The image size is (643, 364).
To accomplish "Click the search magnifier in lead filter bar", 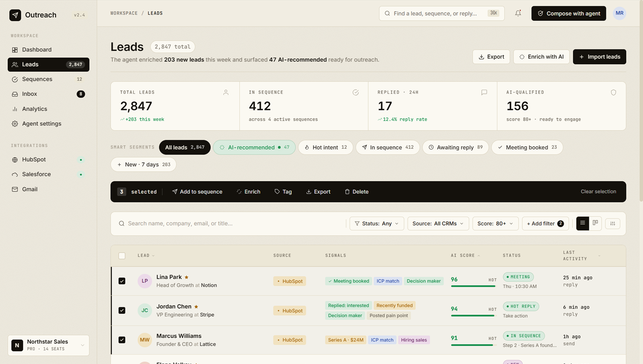I will (122, 223).
